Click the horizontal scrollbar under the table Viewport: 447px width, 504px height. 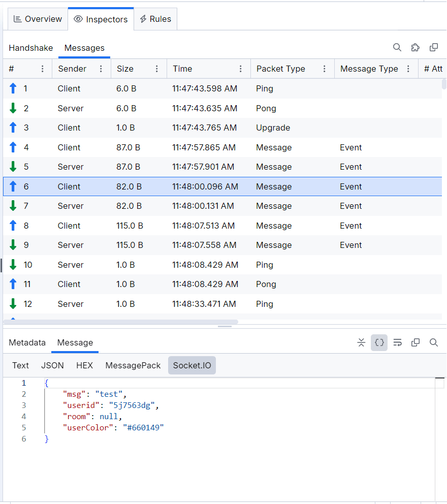pos(121,322)
